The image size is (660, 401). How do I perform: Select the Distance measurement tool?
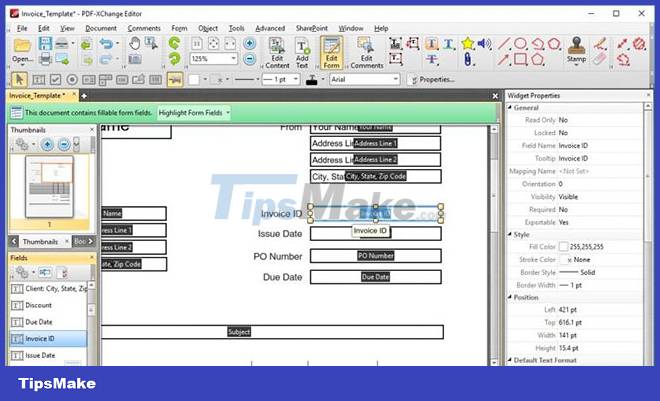tap(622, 44)
